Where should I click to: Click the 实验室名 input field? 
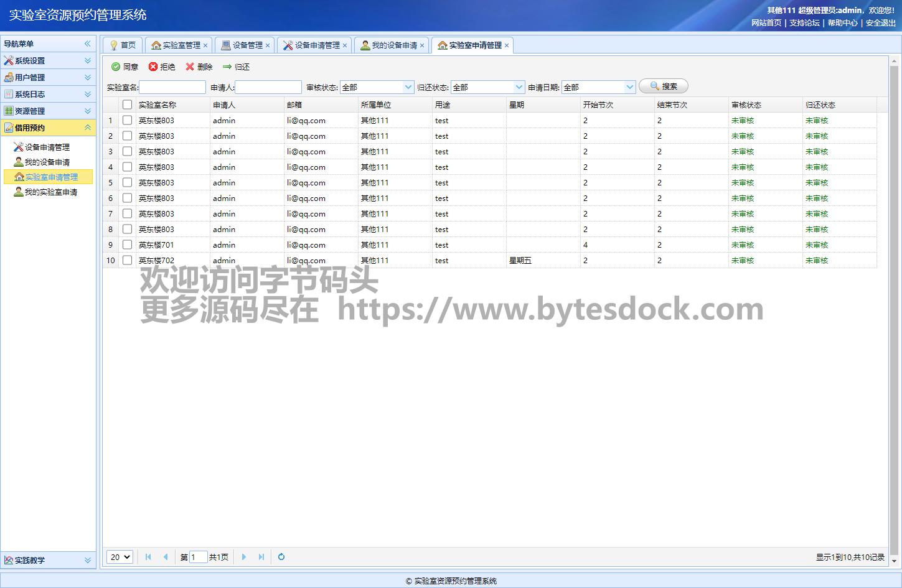(172, 87)
